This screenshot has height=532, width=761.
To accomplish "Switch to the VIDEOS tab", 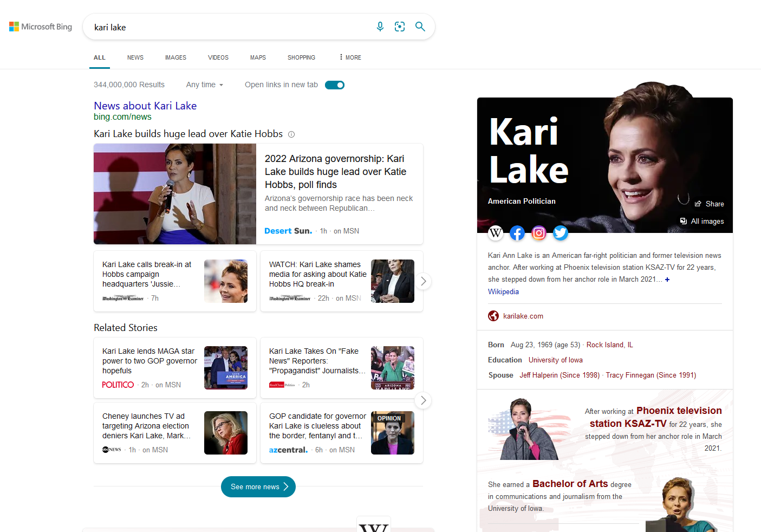I will [218, 57].
